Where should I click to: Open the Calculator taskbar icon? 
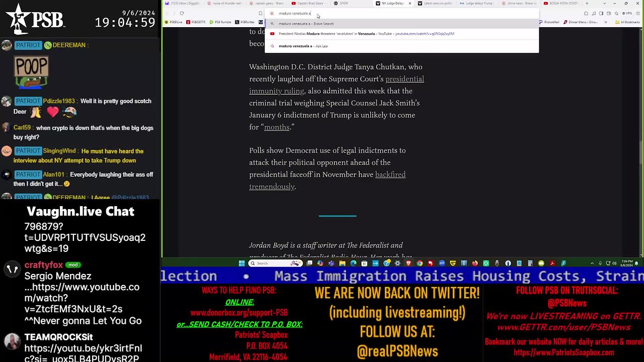coord(530,263)
